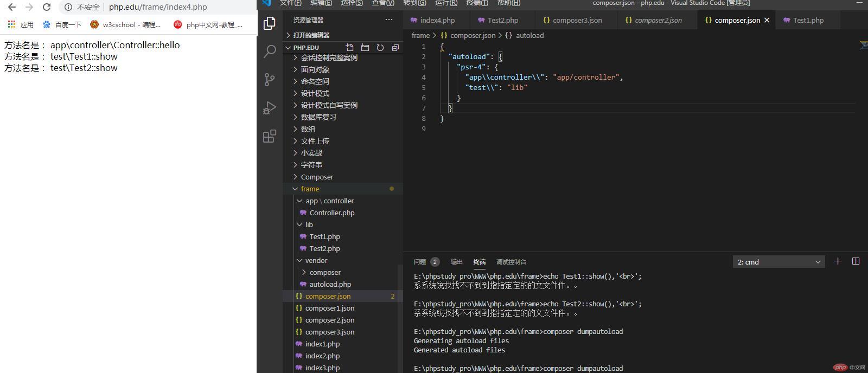Expand the composer folder under vendor
This screenshot has width=868, height=373.
(x=342, y=272)
